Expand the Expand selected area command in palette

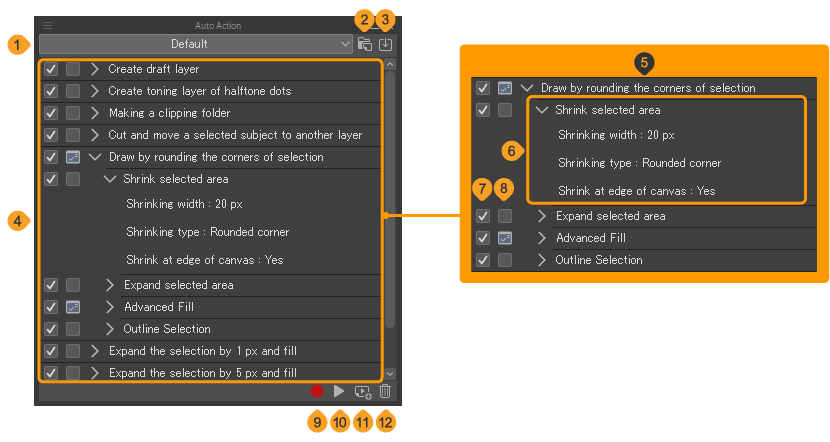pyautogui.click(x=110, y=285)
